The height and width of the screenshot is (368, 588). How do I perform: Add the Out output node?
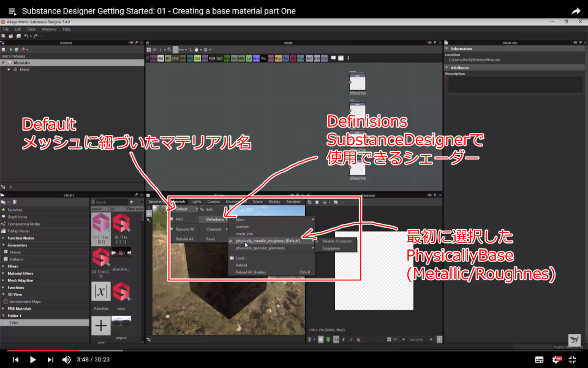tap(324, 59)
